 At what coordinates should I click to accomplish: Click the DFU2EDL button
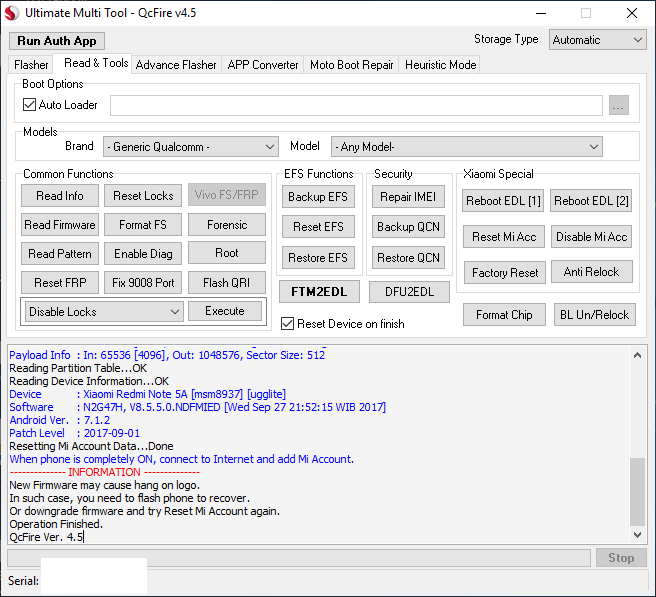(409, 292)
